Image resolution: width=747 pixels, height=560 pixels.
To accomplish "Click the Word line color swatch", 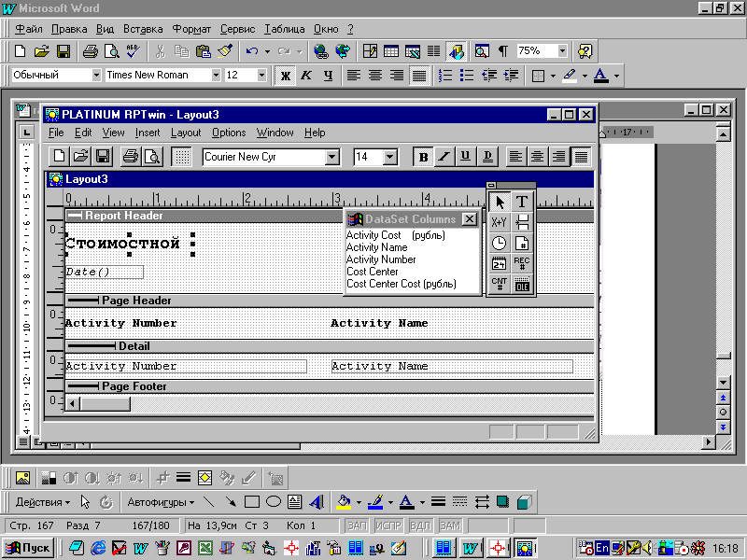I will (x=376, y=502).
